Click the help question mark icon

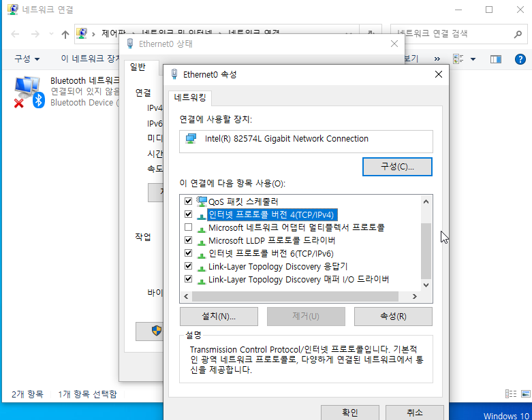point(520,59)
